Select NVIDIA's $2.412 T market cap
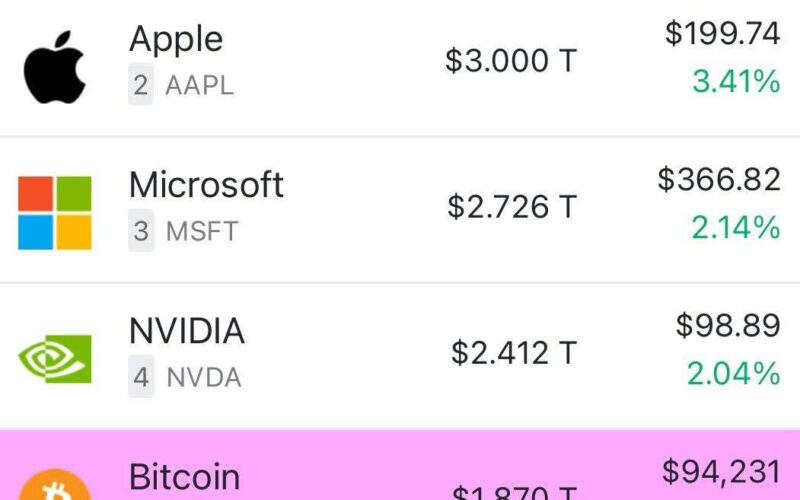This screenshot has width=800, height=500. pos(514,353)
